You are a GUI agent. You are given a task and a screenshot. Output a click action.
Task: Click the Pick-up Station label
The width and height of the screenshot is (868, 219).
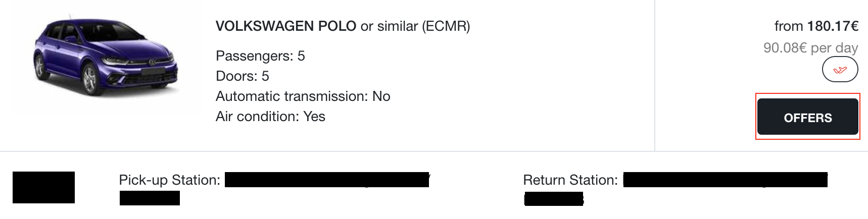click(x=169, y=180)
